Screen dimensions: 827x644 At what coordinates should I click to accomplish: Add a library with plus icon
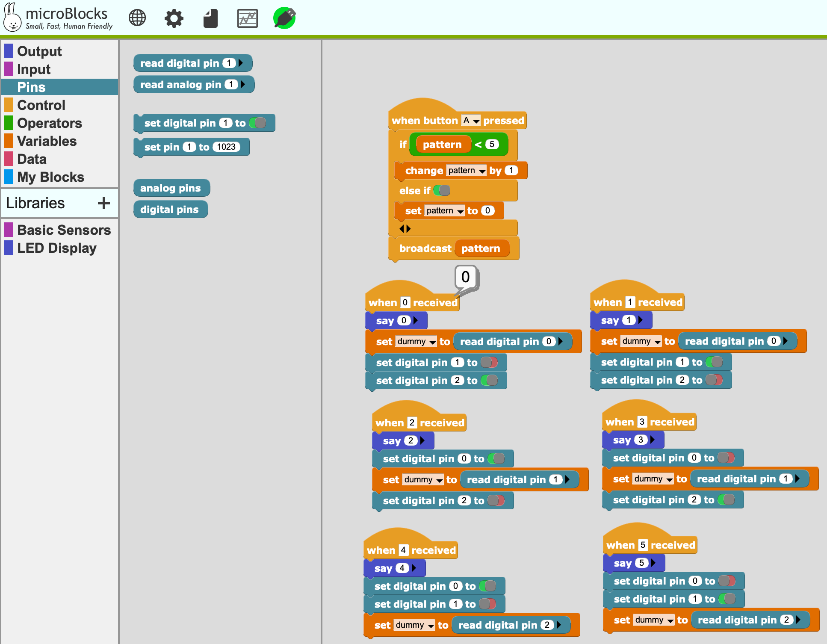[103, 203]
